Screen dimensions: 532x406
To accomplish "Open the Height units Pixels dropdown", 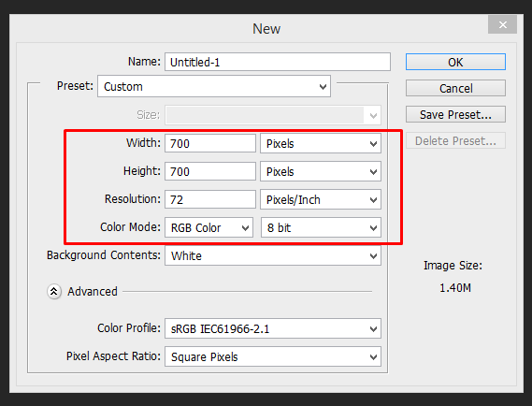I will coord(321,172).
